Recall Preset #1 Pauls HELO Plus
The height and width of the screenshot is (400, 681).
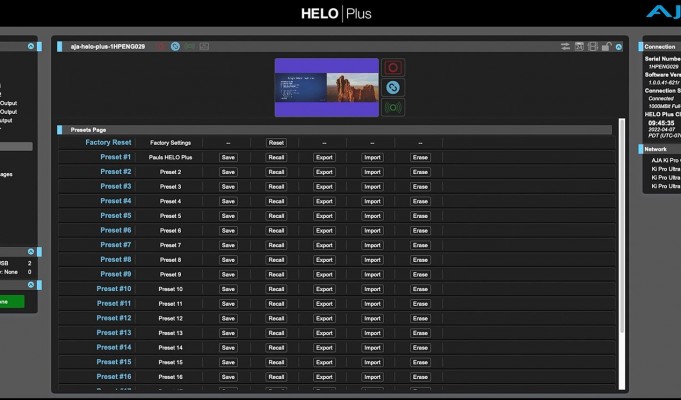pos(276,158)
